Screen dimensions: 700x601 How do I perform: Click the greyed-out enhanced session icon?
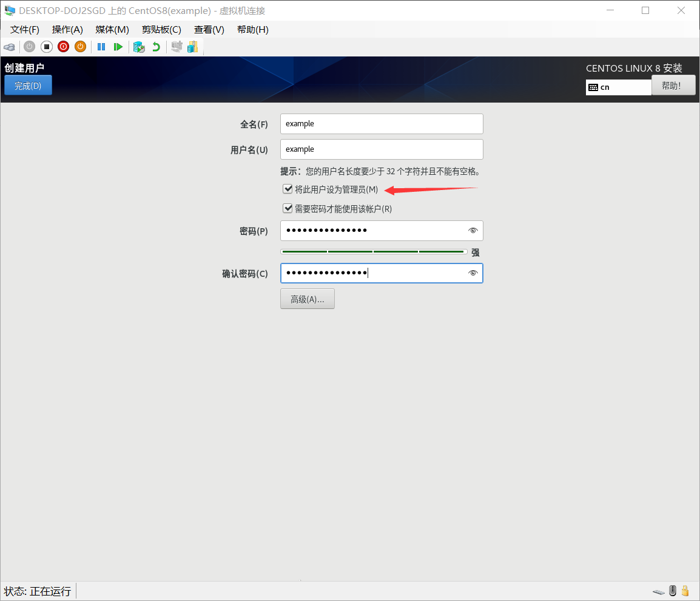pyautogui.click(x=177, y=47)
